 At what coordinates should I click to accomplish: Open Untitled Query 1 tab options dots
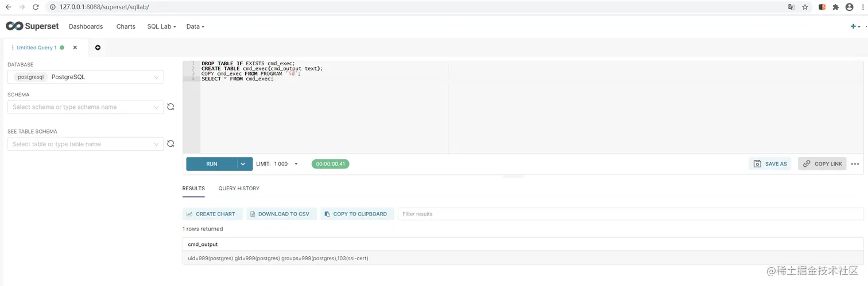pos(13,48)
